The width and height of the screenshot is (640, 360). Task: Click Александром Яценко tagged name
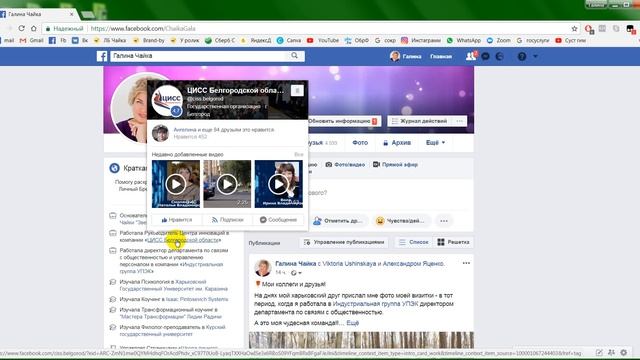pyautogui.click(x=413, y=264)
